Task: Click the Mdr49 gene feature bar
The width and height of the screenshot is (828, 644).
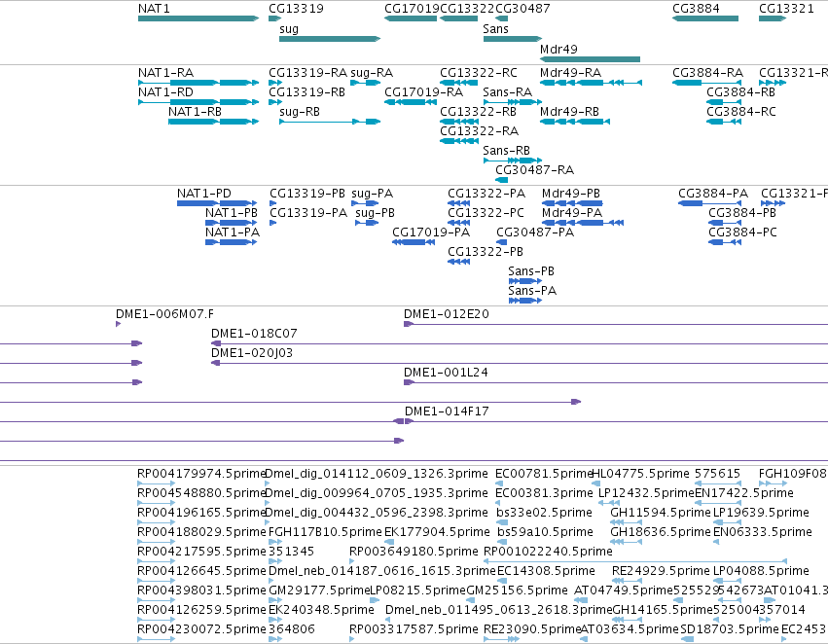Action: 590,59
